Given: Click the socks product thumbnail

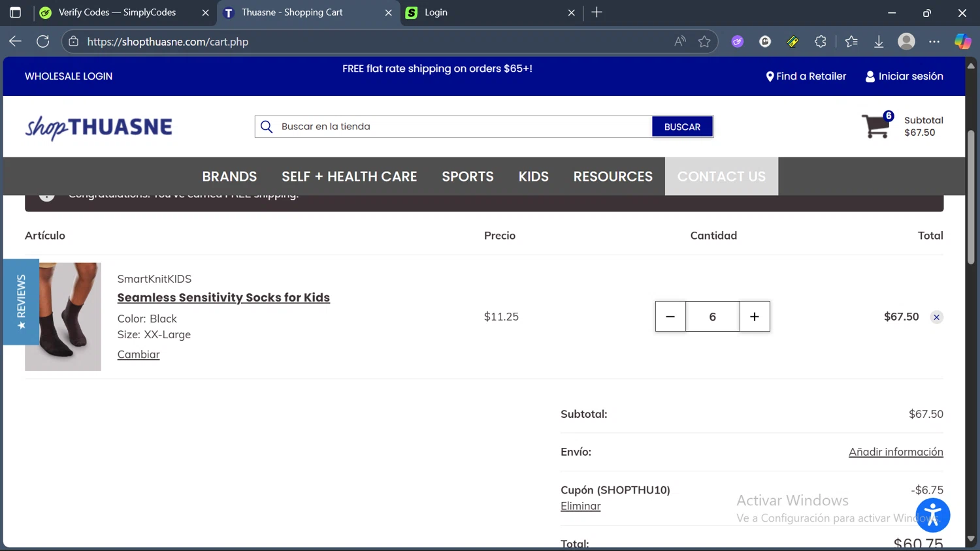Looking at the screenshot, I should coord(63,317).
